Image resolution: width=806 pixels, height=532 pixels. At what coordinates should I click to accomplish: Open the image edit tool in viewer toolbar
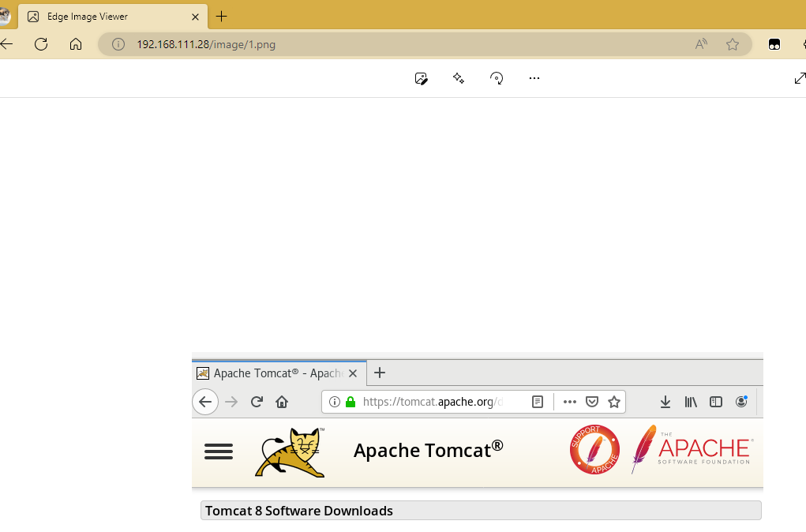coord(421,78)
